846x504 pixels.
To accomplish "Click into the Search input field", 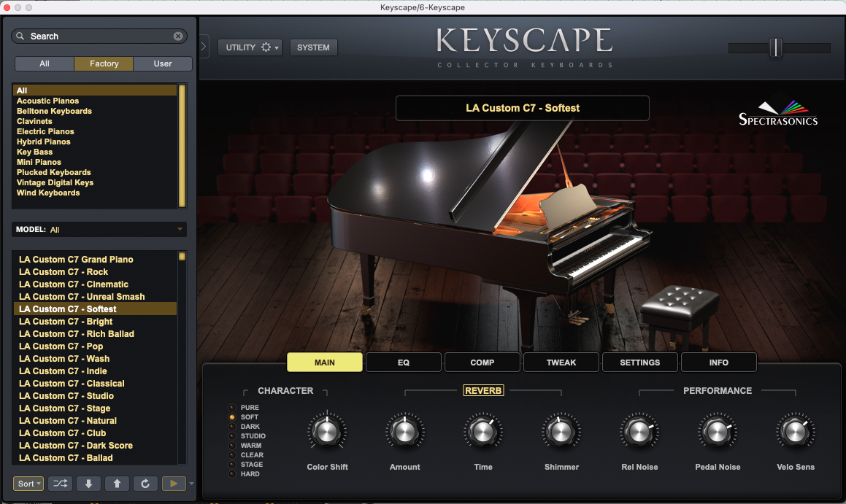I will point(99,36).
